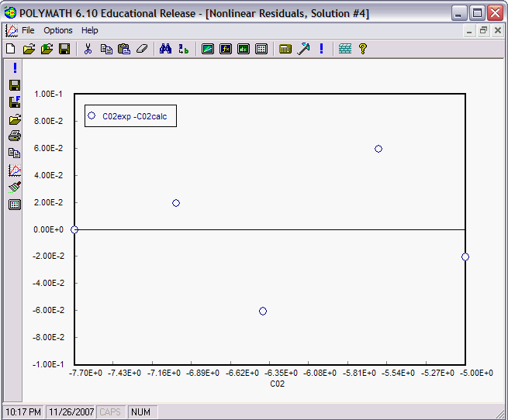
Task: Click the C02exp -C02calc legend box
Action: tap(131, 116)
